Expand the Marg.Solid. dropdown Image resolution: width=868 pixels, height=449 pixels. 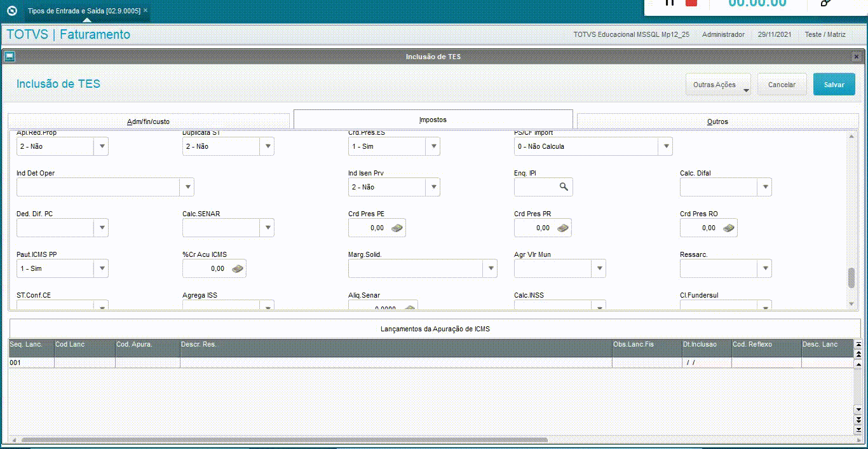point(491,268)
